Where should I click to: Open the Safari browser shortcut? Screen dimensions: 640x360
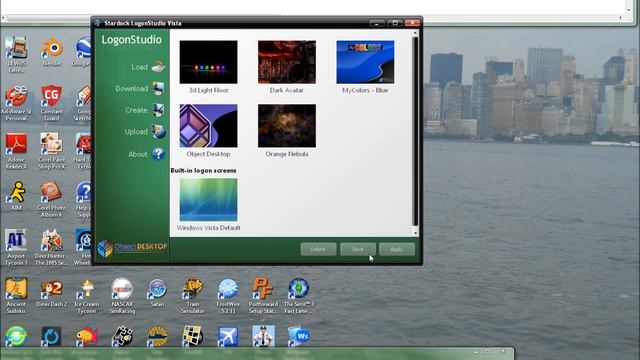(157, 292)
